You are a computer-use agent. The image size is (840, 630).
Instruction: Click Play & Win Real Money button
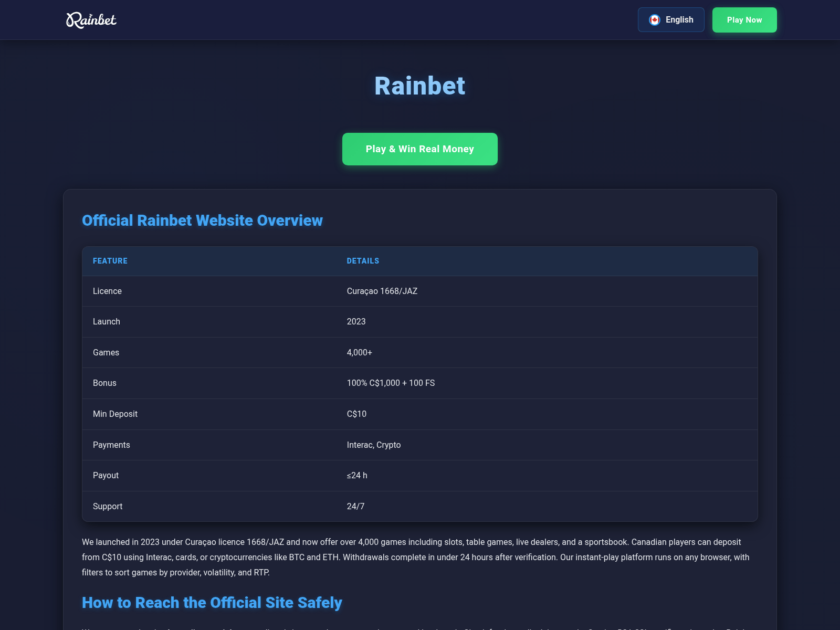tap(420, 149)
